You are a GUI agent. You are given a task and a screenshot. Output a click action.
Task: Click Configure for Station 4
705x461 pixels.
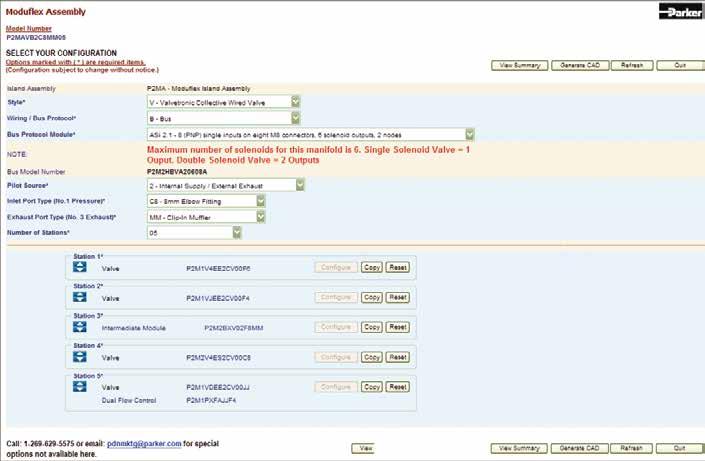tap(336, 357)
